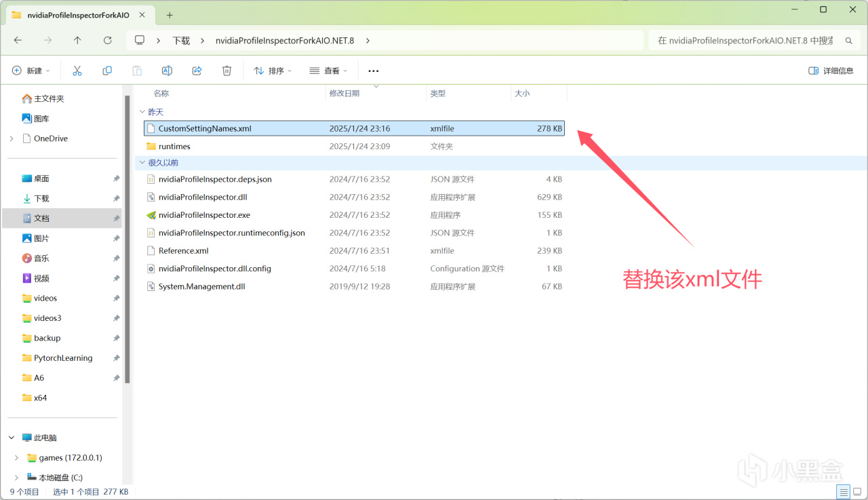The image size is (868, 500).
Task: Click nvidiaProfileInspectorForkAIO.NET.8 breadcrumb segment
Action: point(285,41)
